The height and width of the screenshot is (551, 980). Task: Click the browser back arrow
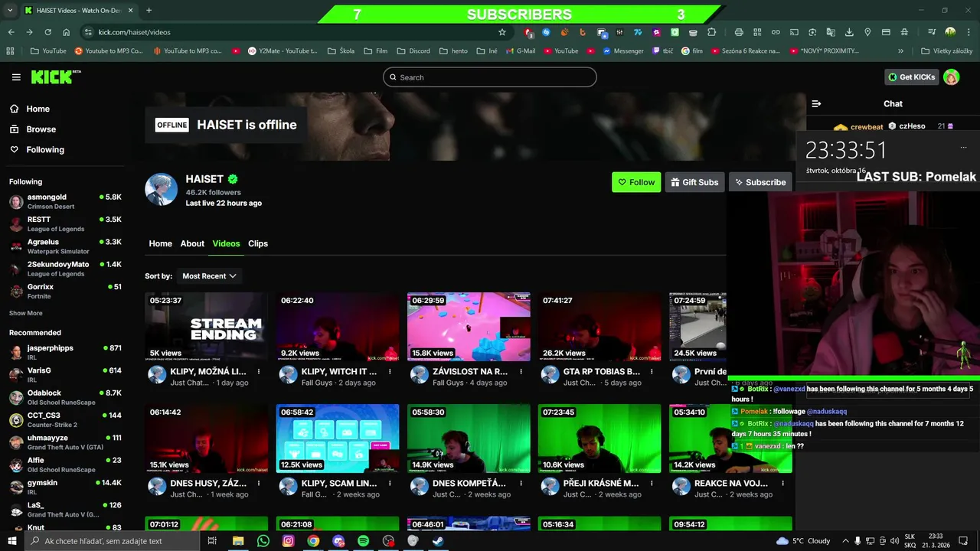tap(11, 32)
